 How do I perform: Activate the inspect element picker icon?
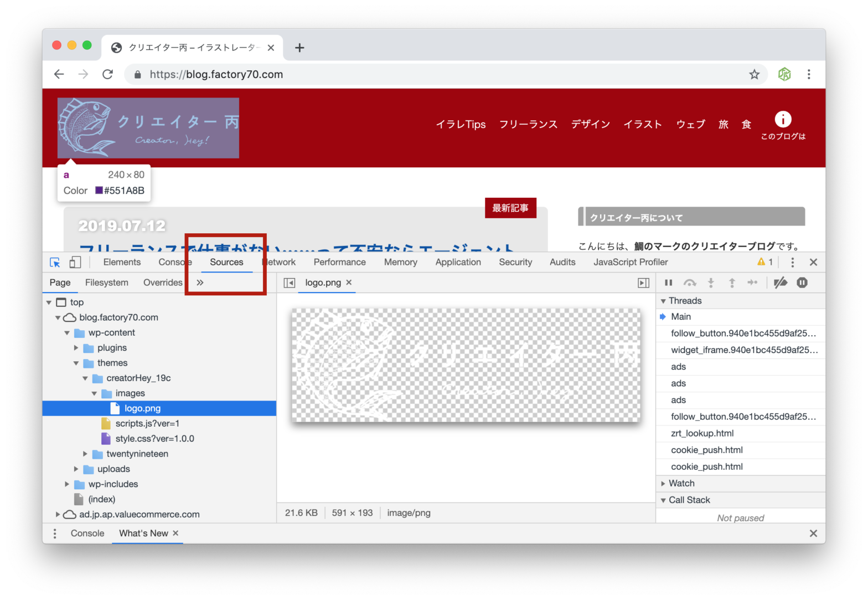[55, 263]
